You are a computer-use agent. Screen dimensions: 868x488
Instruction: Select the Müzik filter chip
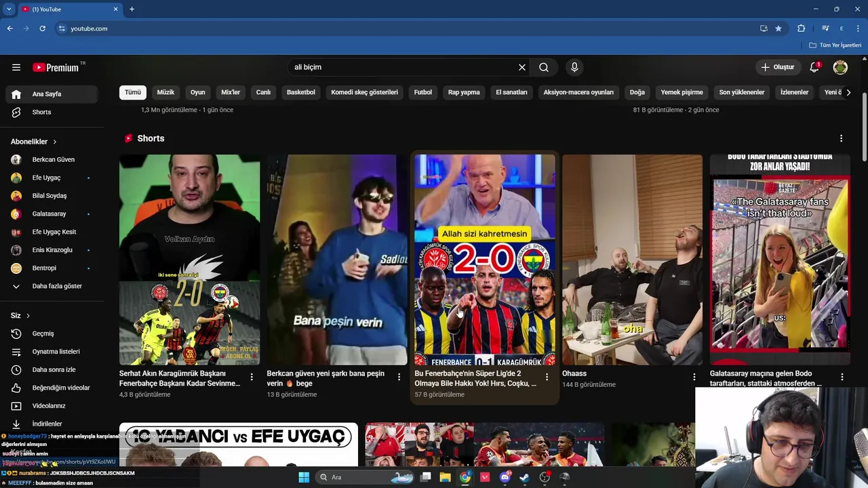coord(165,92)
